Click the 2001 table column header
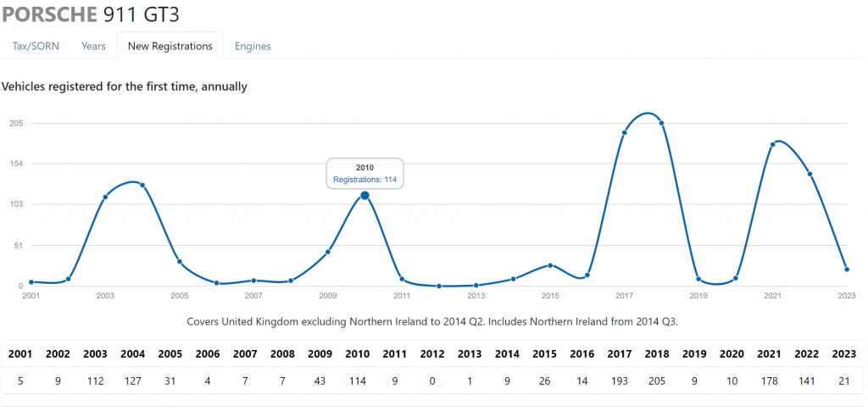 (20, 354)
